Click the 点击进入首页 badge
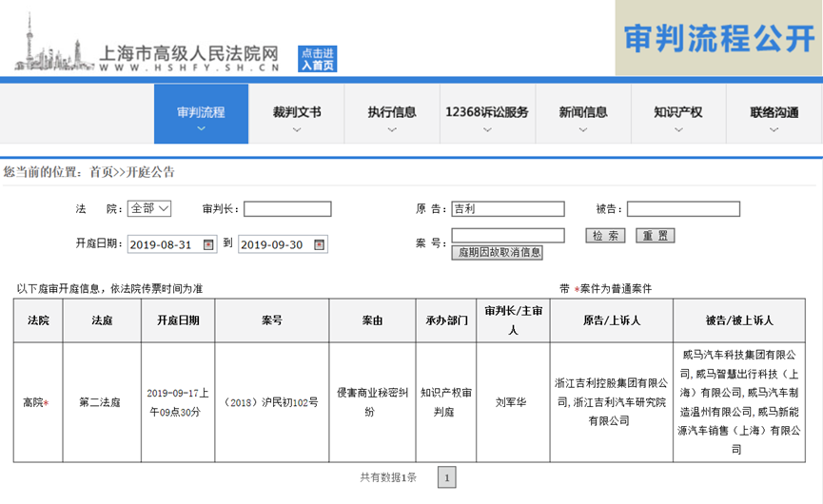Viewport: 823px width, 504px height. click(318, 59)
